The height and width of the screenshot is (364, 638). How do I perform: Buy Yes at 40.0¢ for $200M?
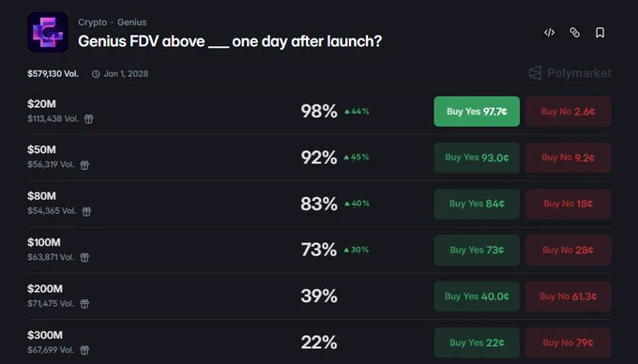pyautogui.click(x=477, y=296)
